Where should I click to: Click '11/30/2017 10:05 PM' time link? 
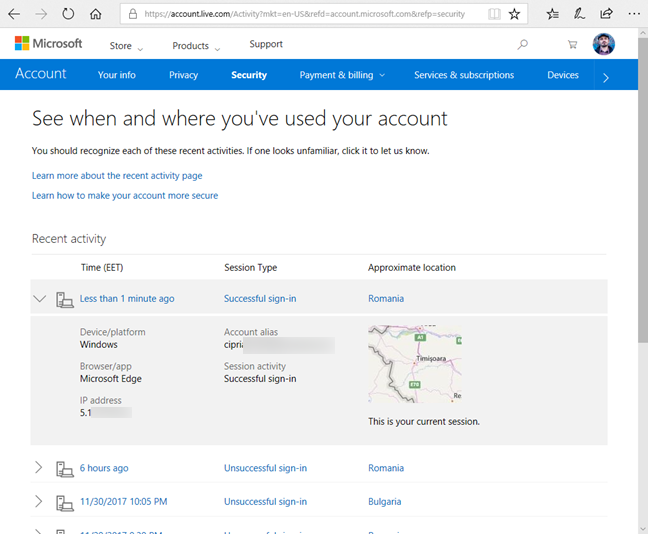(124, 501)
